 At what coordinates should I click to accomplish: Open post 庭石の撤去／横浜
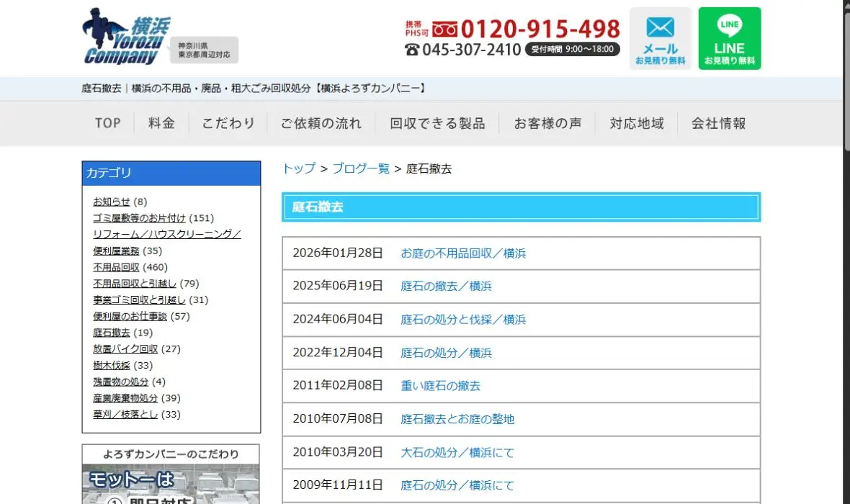coord(446,286)
